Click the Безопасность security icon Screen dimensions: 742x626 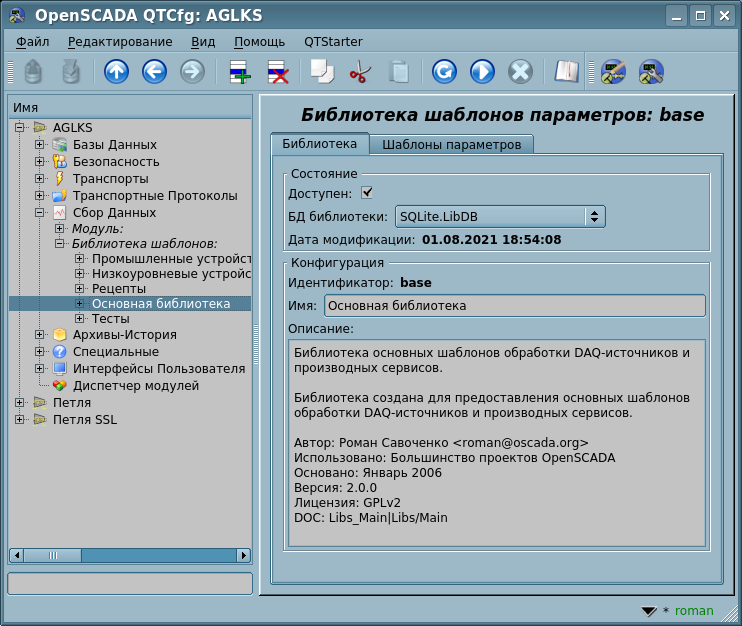pos(60,162)
